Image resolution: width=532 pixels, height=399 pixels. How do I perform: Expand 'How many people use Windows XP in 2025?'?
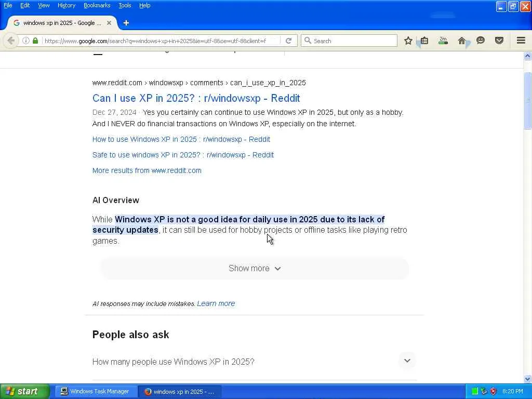255,362
